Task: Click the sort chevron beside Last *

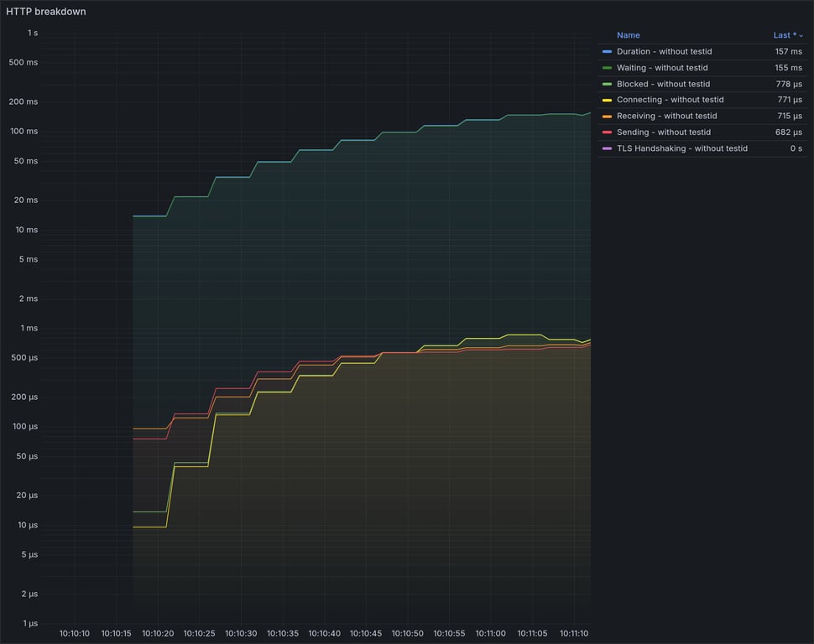Action: coord(801,36)
